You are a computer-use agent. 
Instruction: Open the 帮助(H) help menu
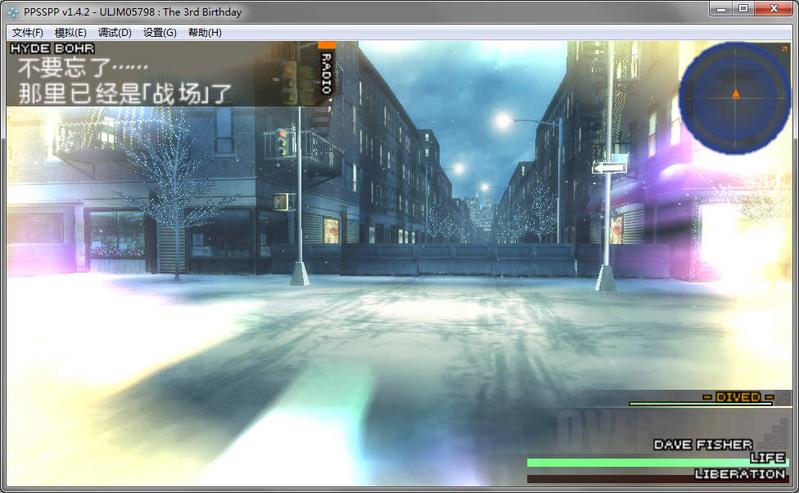(204, 33)
